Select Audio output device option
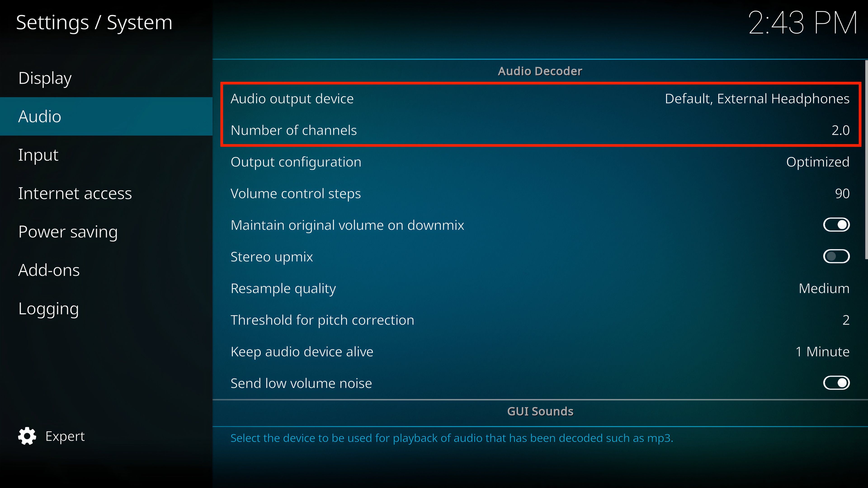This screenshot has width=868, height=488. coord(540,98)
